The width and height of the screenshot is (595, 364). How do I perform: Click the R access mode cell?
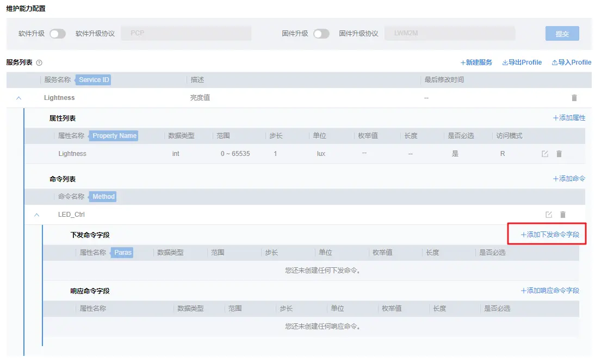point(503,154)
